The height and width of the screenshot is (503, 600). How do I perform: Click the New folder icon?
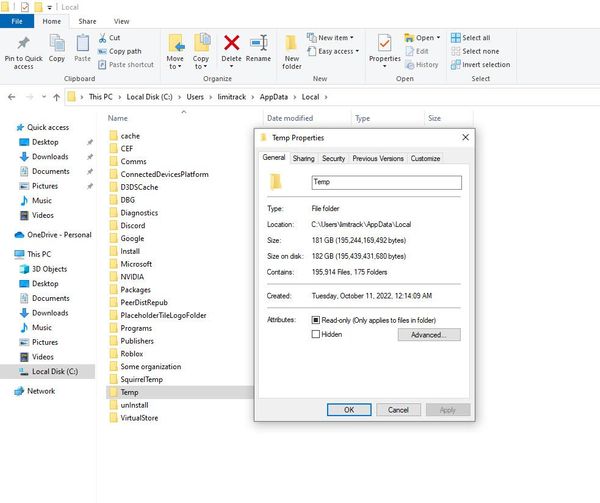[x=291, y=43]
